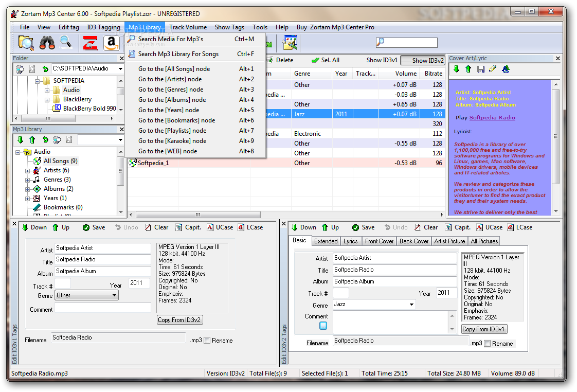Screen dimensions: 577x392
Task: Click the toolbar icon beside the search field
Action: click(x=290, y=43)
